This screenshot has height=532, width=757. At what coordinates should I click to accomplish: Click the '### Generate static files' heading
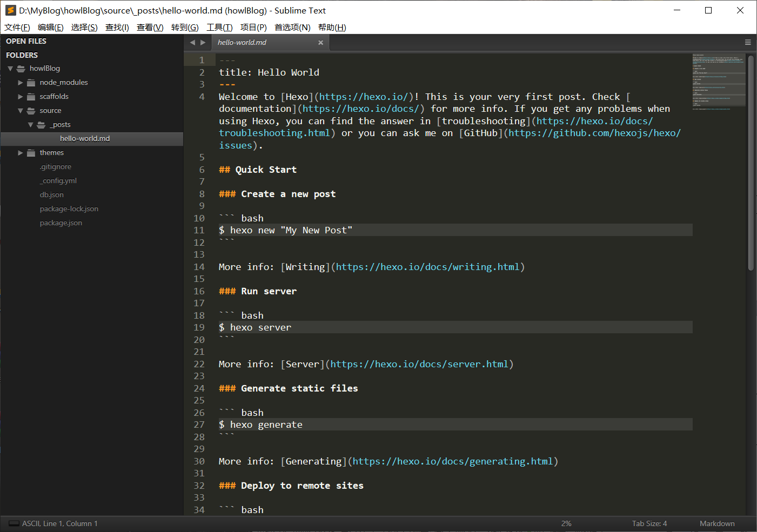pyautogui.click(x=289, y=388)
